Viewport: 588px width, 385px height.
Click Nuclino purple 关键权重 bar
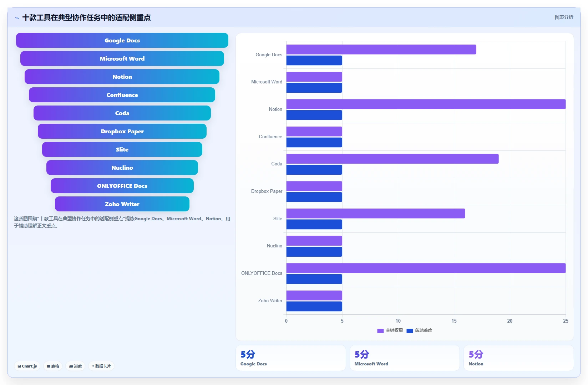pos(314,241)
